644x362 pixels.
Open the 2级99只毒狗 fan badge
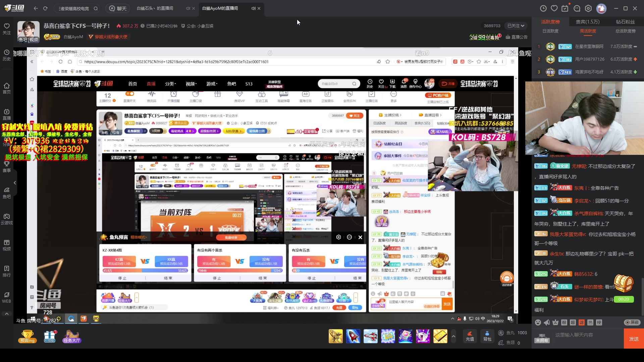485,37
